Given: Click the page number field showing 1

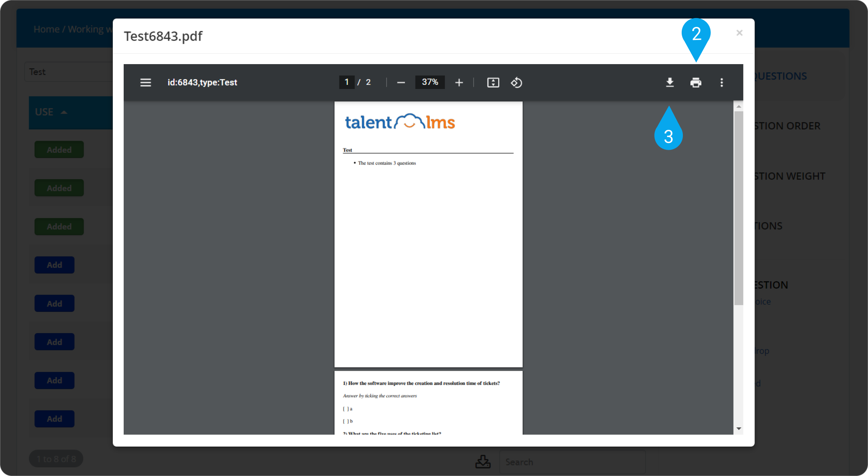Looking at the screenshot, I should [347, 82].
